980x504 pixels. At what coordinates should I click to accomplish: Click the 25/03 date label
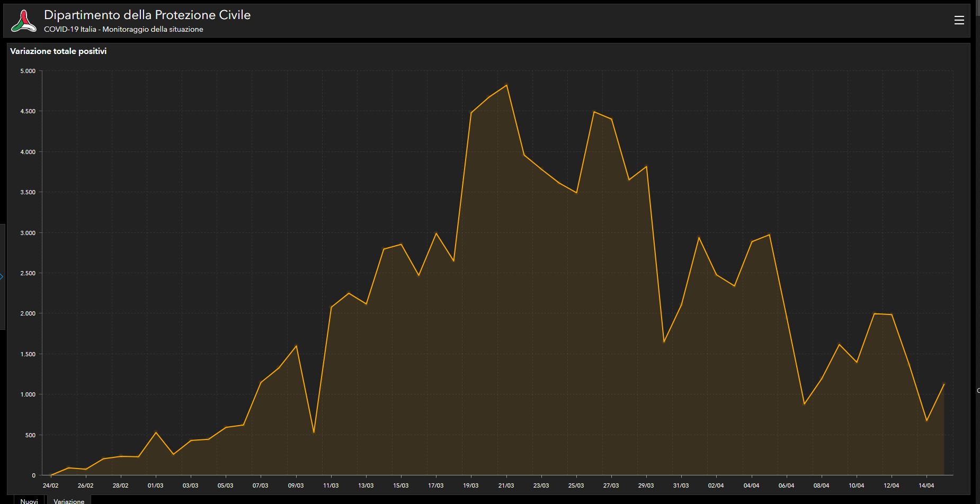click(x=576, y=485)
